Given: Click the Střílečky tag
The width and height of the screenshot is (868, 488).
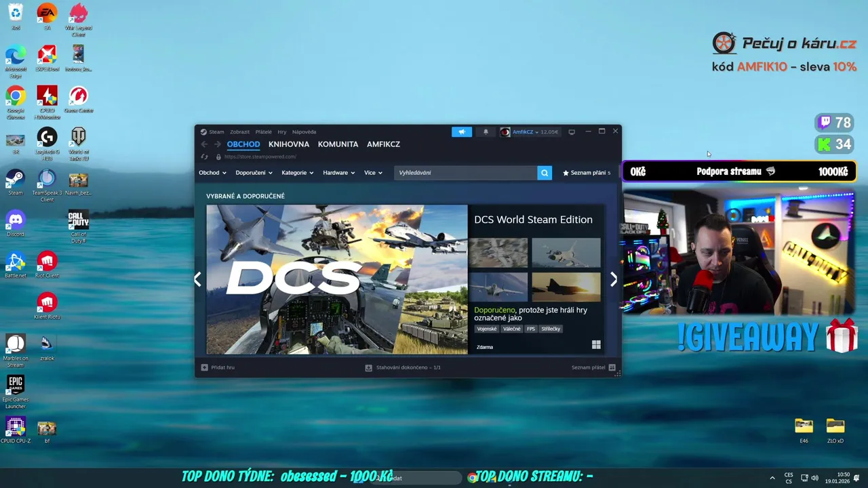Looking at the screenshot, I should coord(551,329).
